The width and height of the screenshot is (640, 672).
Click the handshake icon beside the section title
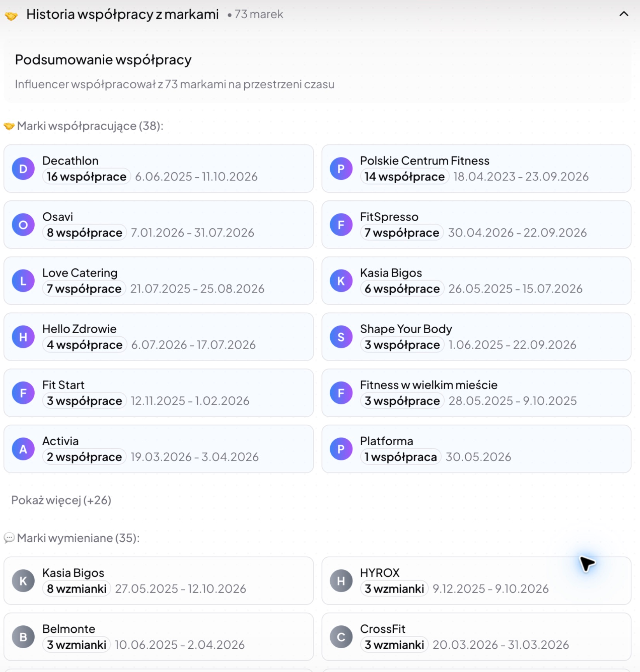coord(11,16)
